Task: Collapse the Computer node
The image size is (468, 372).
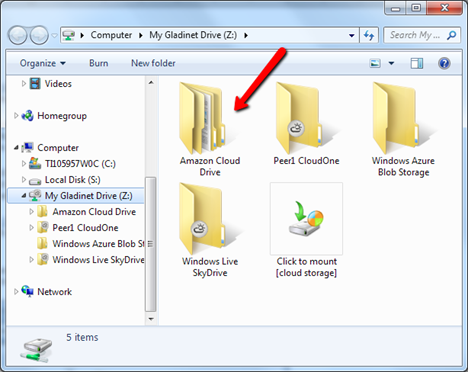Action: 16,147
